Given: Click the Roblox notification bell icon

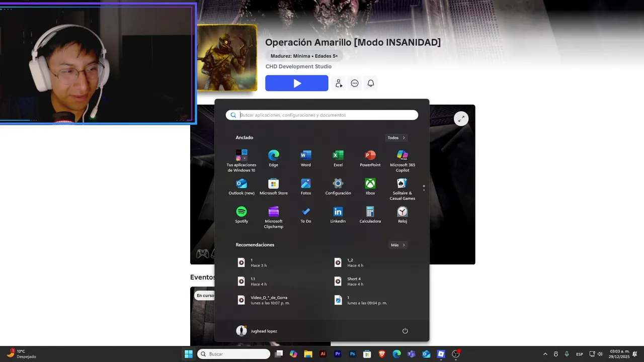Looking at the screenshot, I should click(x=371, y=83).
